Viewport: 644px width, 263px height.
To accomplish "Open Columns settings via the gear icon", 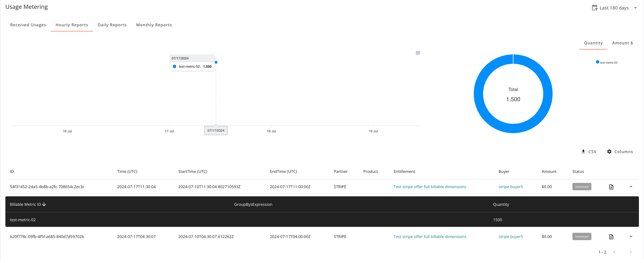I will (609, 152).
